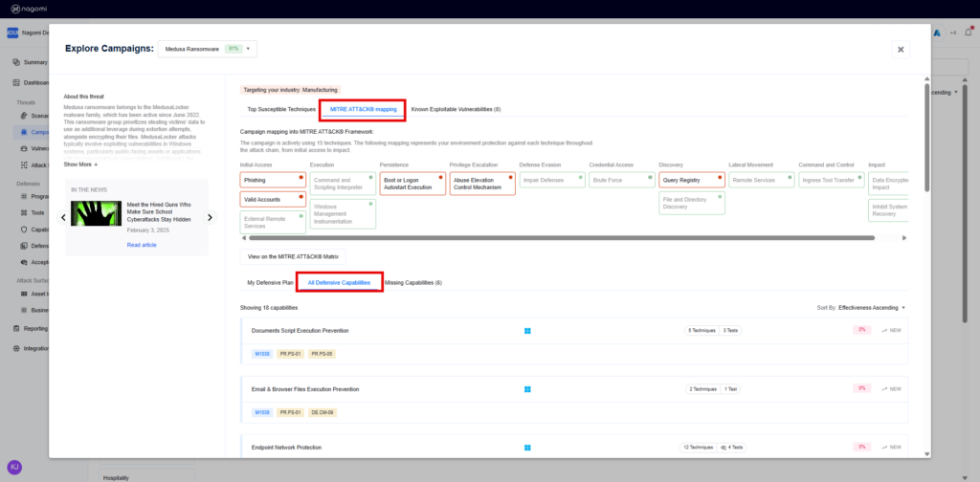The height and width of the screenshot is (482, 980).
Task: Click NEW trend icon on Email & Browser row
Action: pyautogui.click(x=884, y=389)
